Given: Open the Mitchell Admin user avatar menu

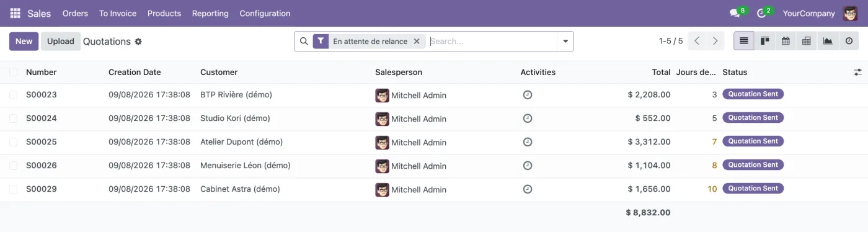Looking at the screenshot, I should click(x=850, y=13).
